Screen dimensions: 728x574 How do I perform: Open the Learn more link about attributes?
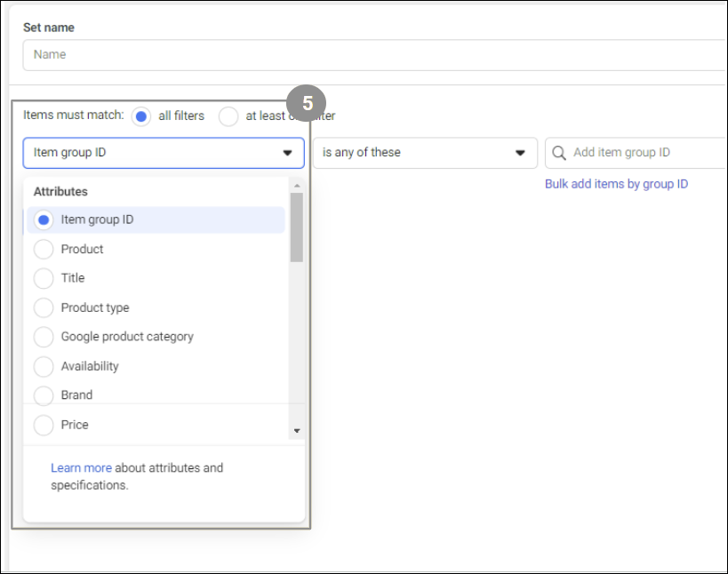81,467
